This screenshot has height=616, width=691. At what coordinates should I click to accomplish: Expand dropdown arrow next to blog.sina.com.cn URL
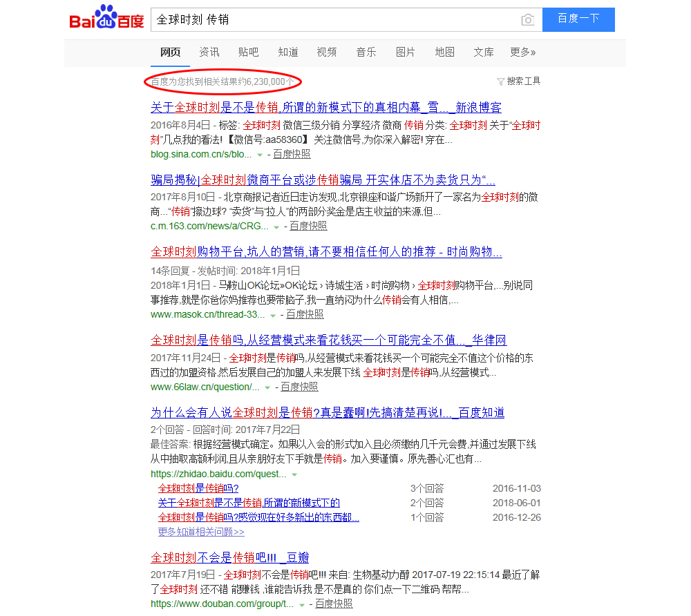(260, 155)
